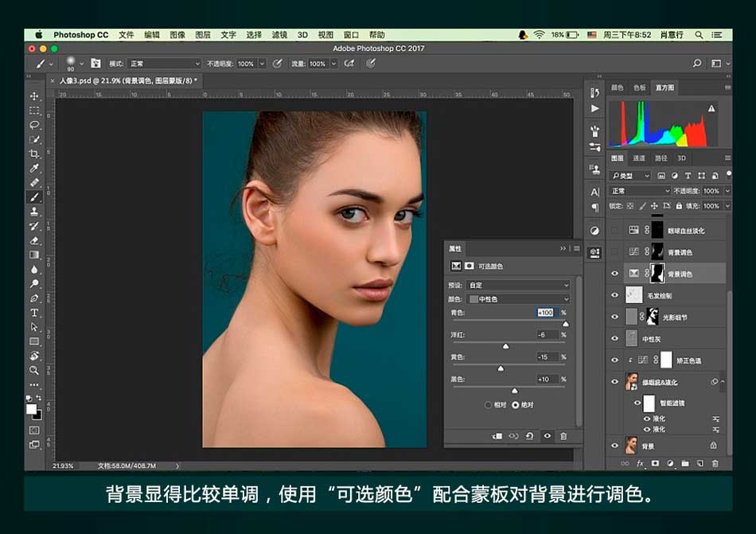Select the Eyedropper tool
This screenshot has height=534, width=756.
34,169
